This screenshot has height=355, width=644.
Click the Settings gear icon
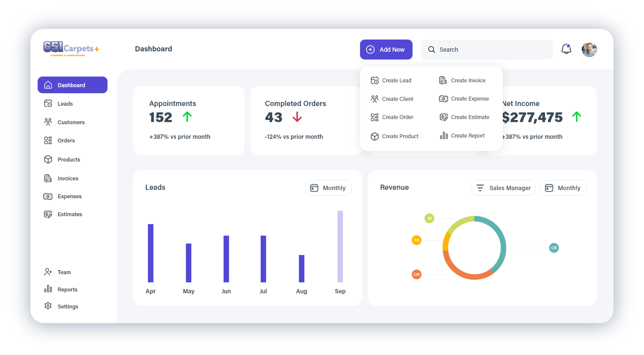pos(48,306)
